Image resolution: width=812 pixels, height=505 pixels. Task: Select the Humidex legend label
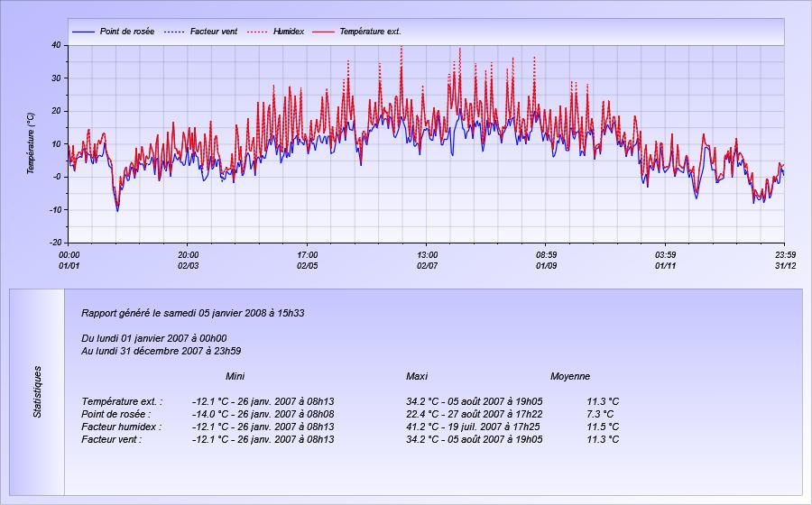pos(289,32)
